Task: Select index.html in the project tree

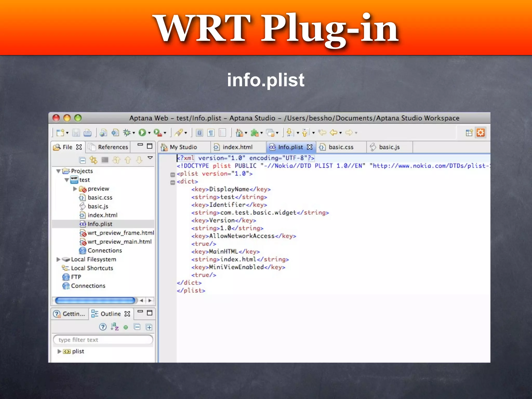Action: click(x=98, y=215)
